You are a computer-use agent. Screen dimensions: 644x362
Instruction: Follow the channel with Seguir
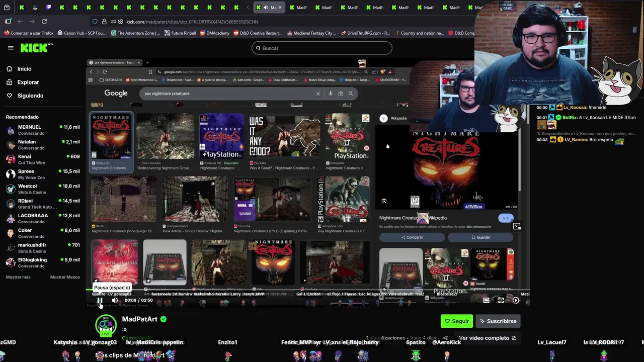click(457, 321)
